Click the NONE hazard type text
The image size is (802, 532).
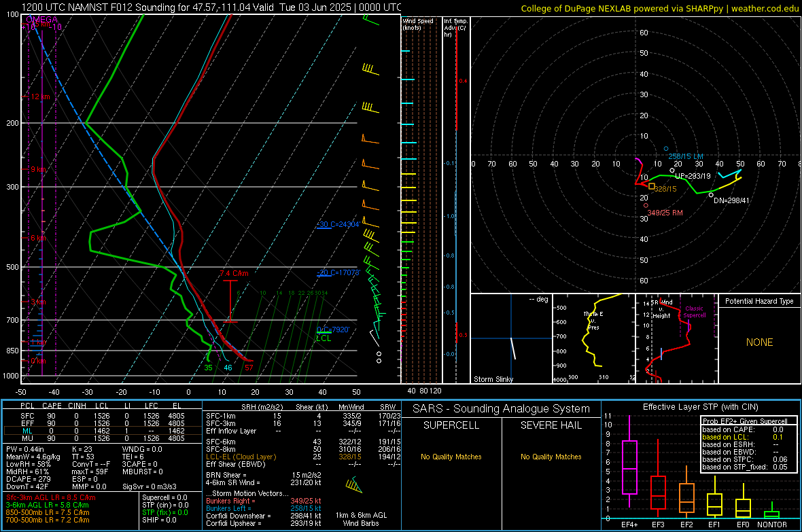[759, 342]
